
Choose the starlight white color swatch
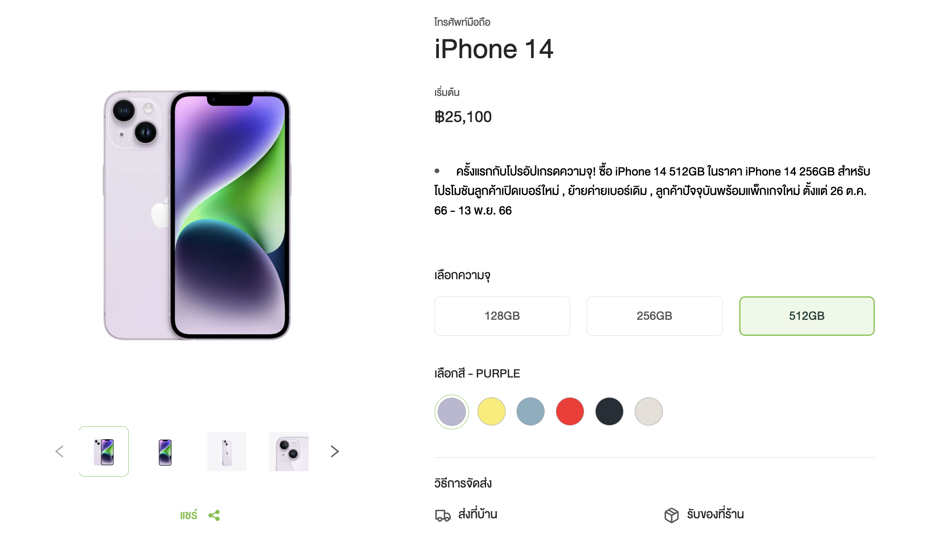point(649,411)
